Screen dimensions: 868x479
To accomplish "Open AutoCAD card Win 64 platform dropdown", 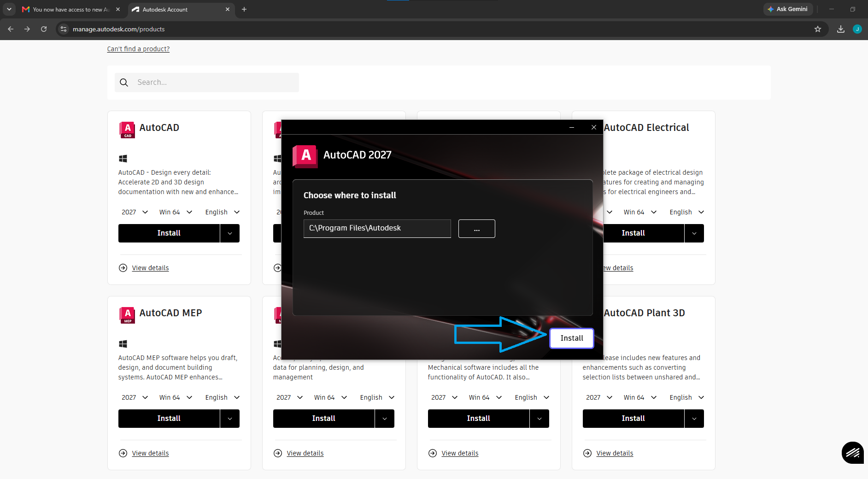I will 176,212.
